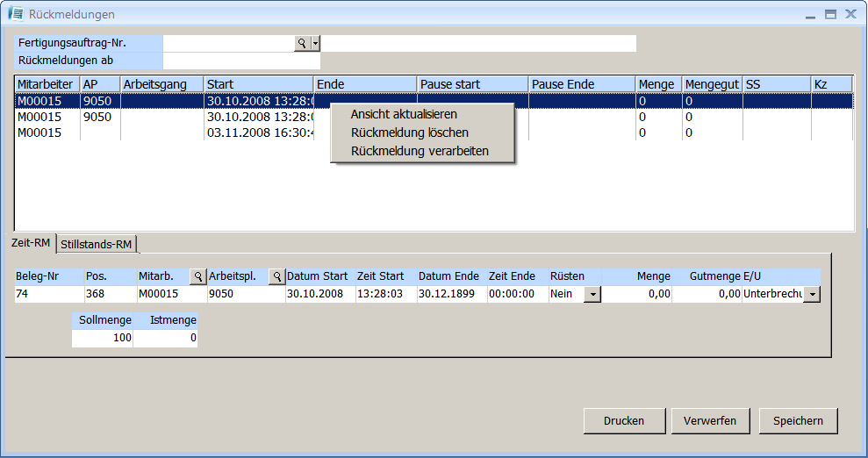The width and height of the screenshot is (868, 458).
Task: Open the Fertigungsauftrag-Nr. dropdown arrow
Action: pos(315,43)
